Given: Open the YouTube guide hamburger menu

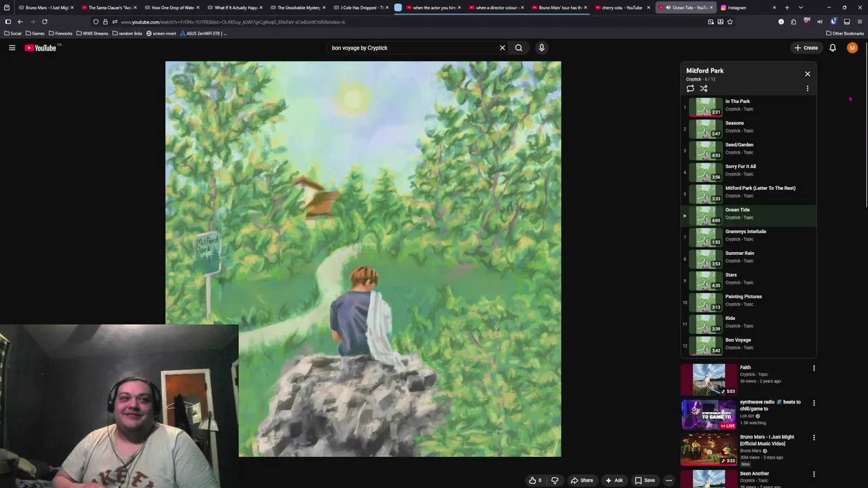Looking at the screenshot, I should pyautogui.click(x=12, y=47).
